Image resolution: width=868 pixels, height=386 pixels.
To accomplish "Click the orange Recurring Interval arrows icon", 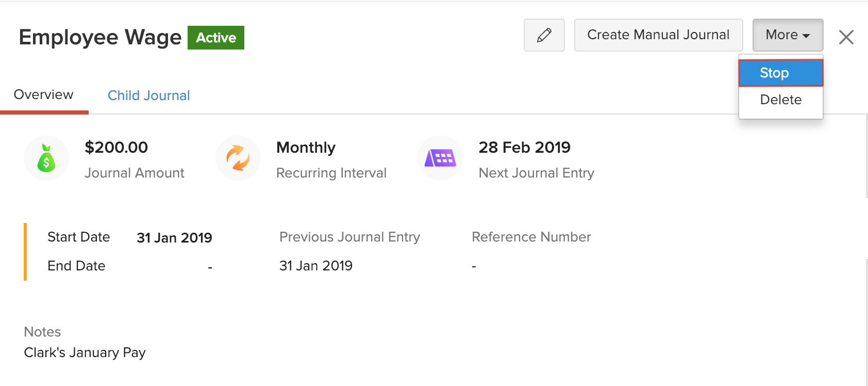I will (x=238, y=158).
